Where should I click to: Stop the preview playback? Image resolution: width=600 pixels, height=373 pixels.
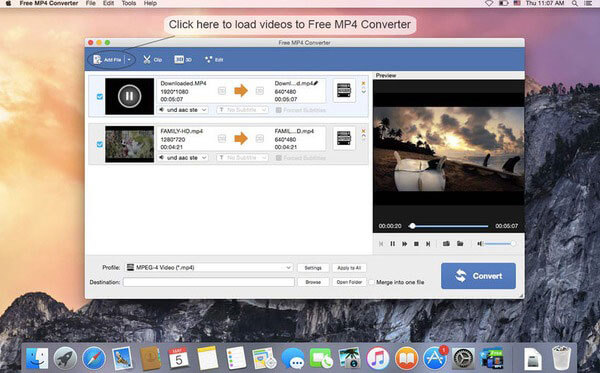(x=416, y=244)
